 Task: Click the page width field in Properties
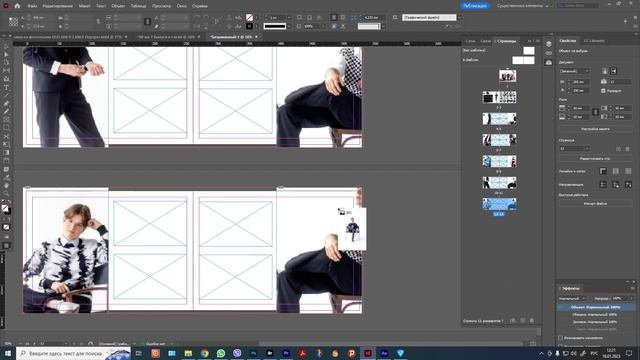click(579, 82)
